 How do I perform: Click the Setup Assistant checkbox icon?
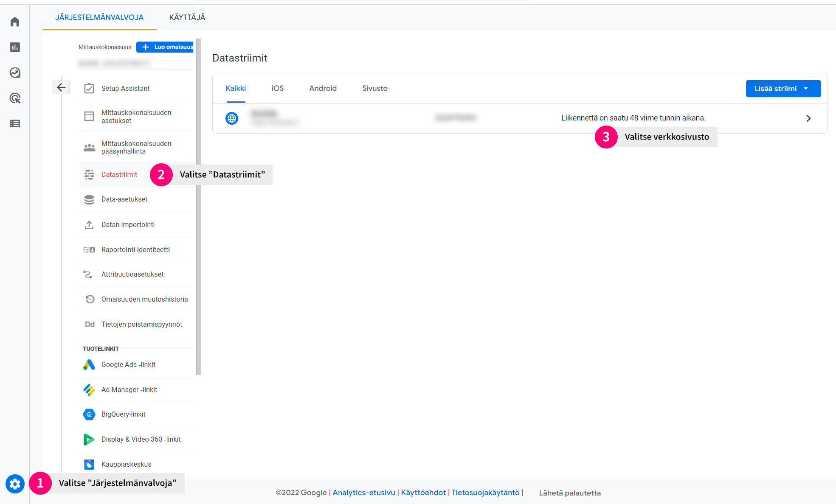89,88
